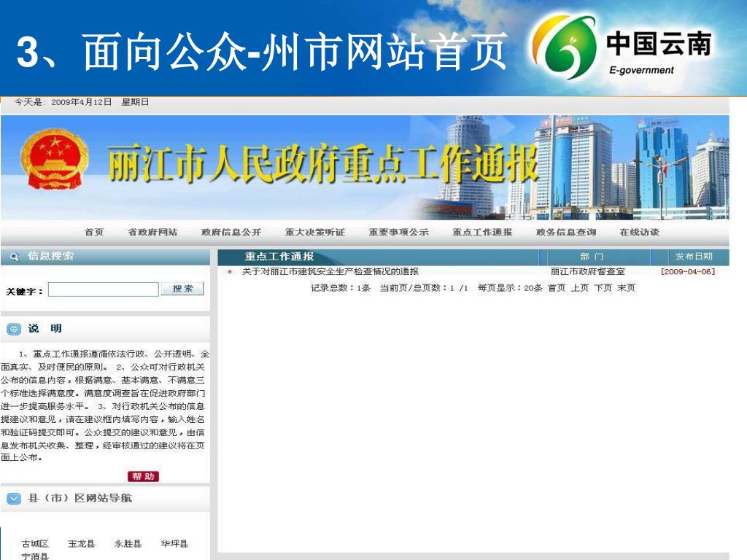
Task: Open the 省政府网站 navigation item
Action: pyautogui.click(x=152, y=233)
